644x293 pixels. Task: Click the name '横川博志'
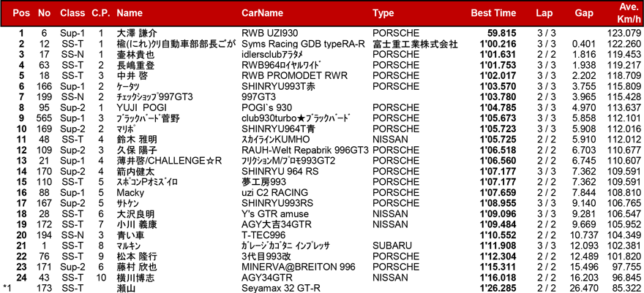[134, 278]
